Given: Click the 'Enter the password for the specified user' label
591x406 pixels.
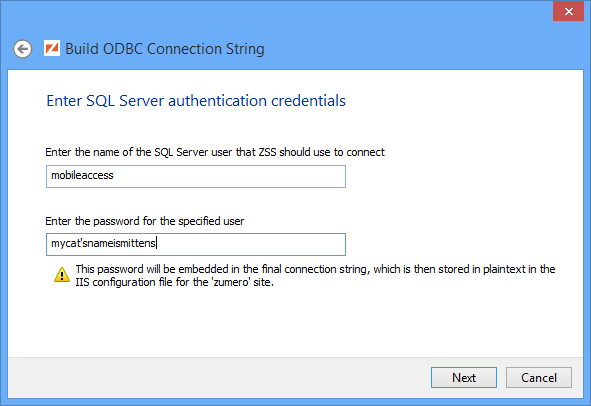Looking at the screenshot, I should pos(145,221).
